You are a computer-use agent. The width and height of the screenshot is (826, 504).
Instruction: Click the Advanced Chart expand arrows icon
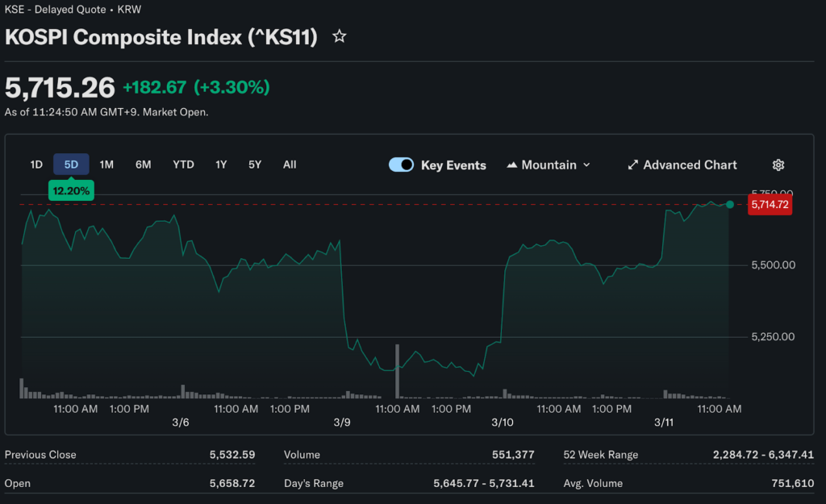click(633, 165)
